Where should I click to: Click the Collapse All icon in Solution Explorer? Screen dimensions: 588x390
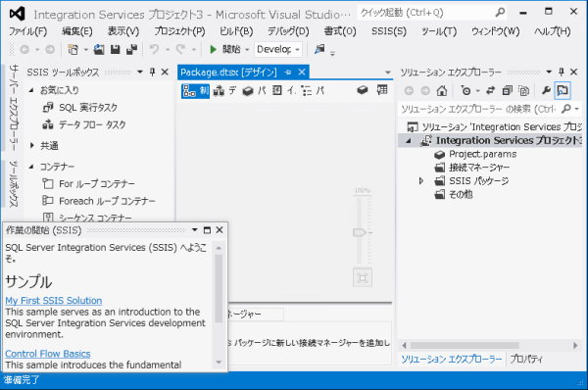[508, 90]
